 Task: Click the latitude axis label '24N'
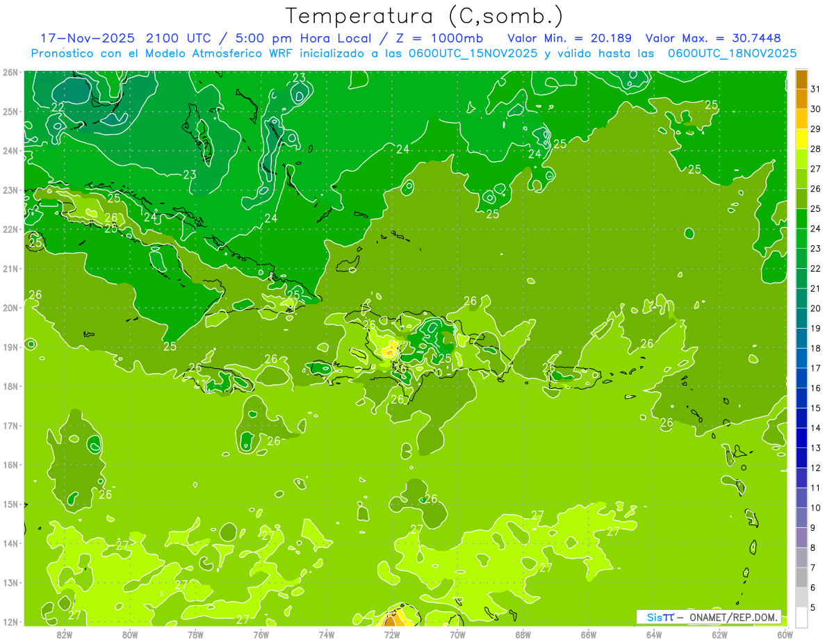tap(11, 151)
